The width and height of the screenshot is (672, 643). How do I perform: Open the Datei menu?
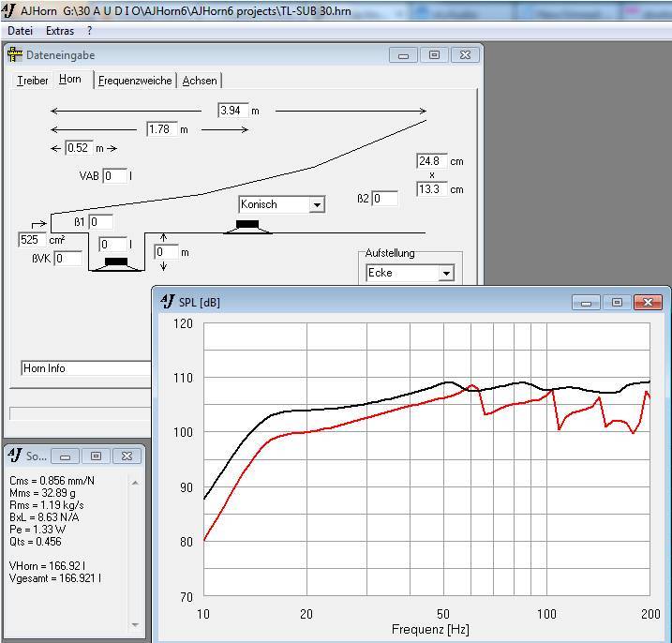(x=20, y=31)
